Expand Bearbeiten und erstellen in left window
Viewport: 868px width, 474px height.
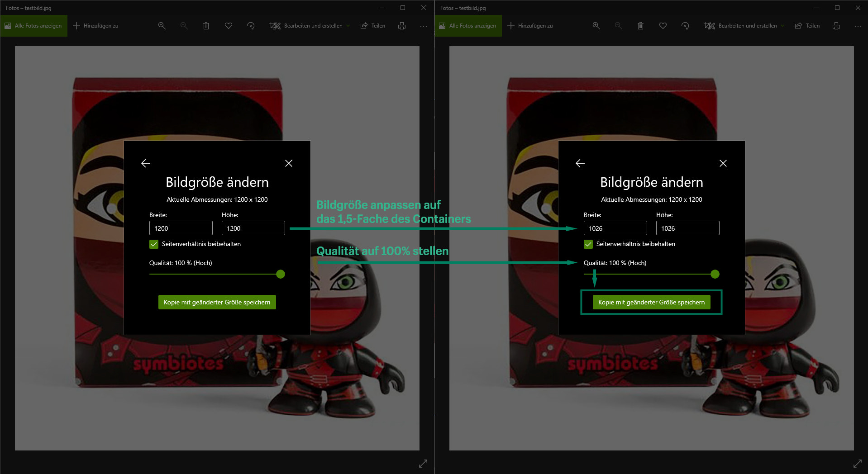pyautogui.click(x=310, y=26)
